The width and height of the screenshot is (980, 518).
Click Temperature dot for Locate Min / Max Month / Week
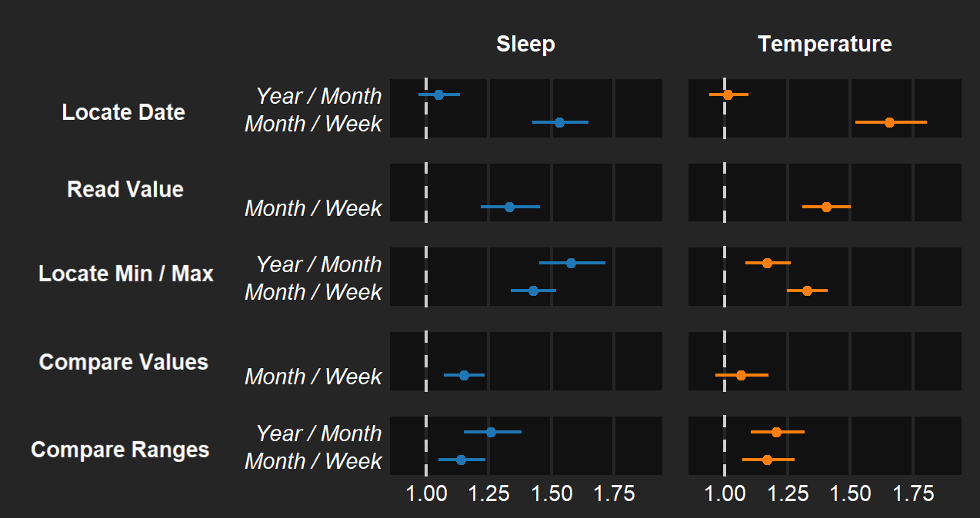(x=807, y=291)
